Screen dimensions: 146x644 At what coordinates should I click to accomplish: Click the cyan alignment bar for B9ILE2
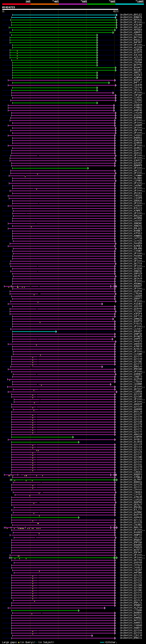tap(65, 15)
